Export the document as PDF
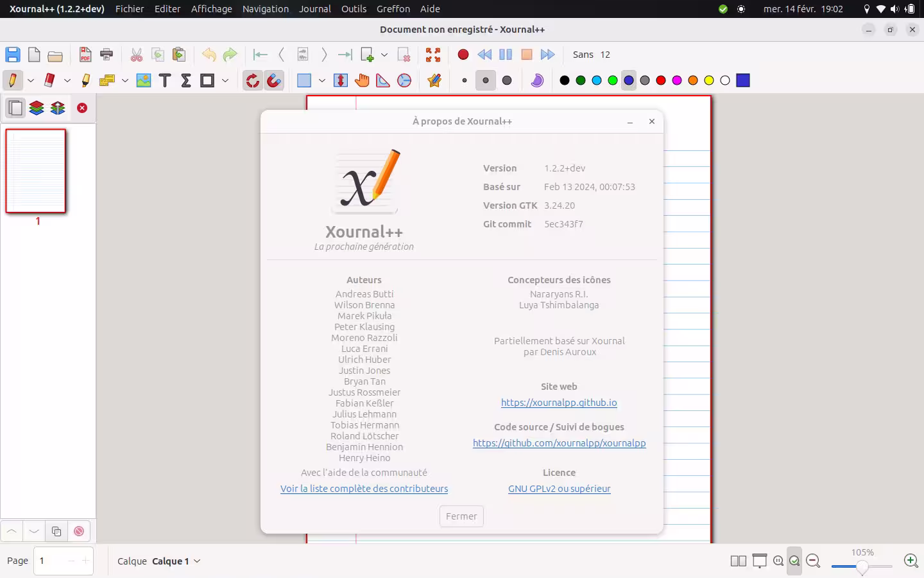 (85, 55)
